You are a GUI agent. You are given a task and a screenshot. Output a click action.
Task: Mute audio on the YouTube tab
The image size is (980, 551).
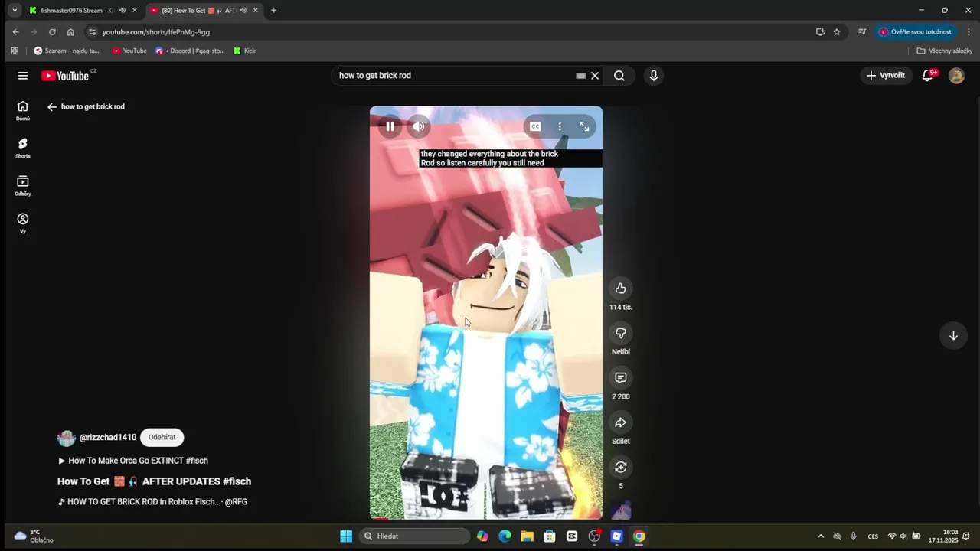[243, 11]
